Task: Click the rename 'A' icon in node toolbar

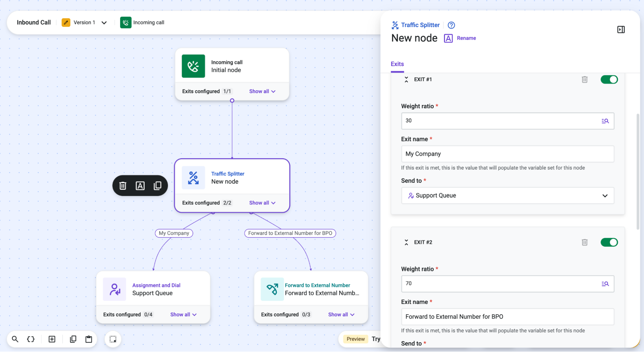Action: click(x=140, y=186)
